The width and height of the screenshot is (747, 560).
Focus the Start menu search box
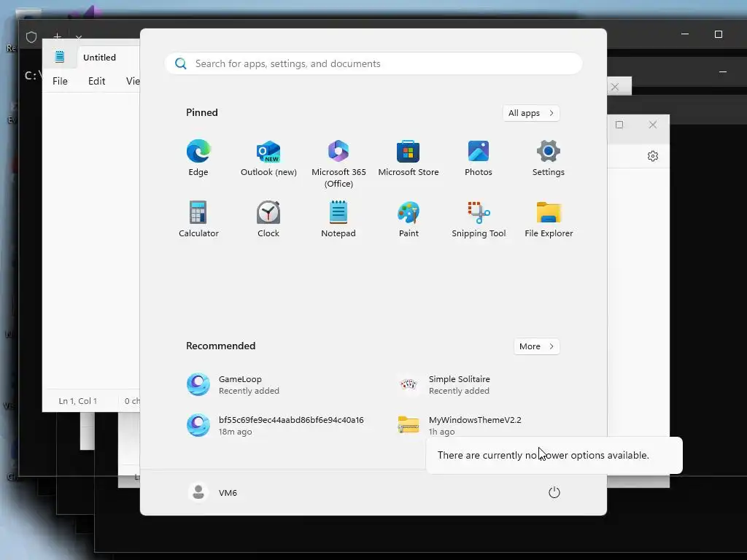373,64
